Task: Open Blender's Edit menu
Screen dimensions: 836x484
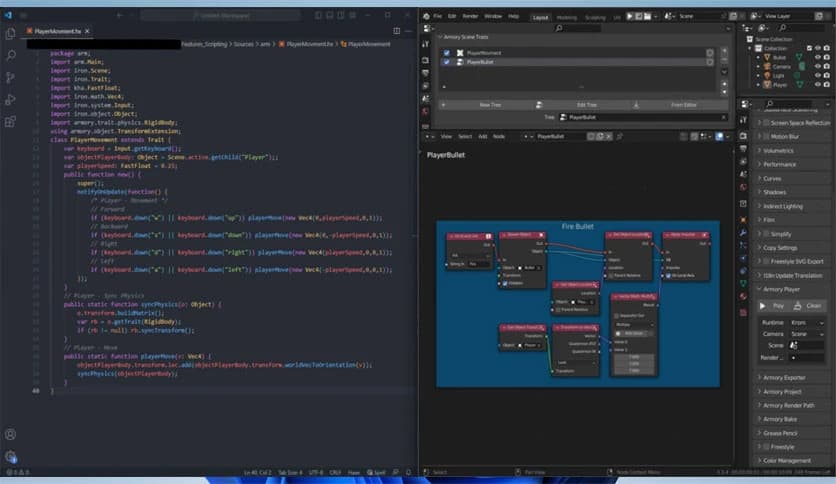Action: (x=452, y=17)
